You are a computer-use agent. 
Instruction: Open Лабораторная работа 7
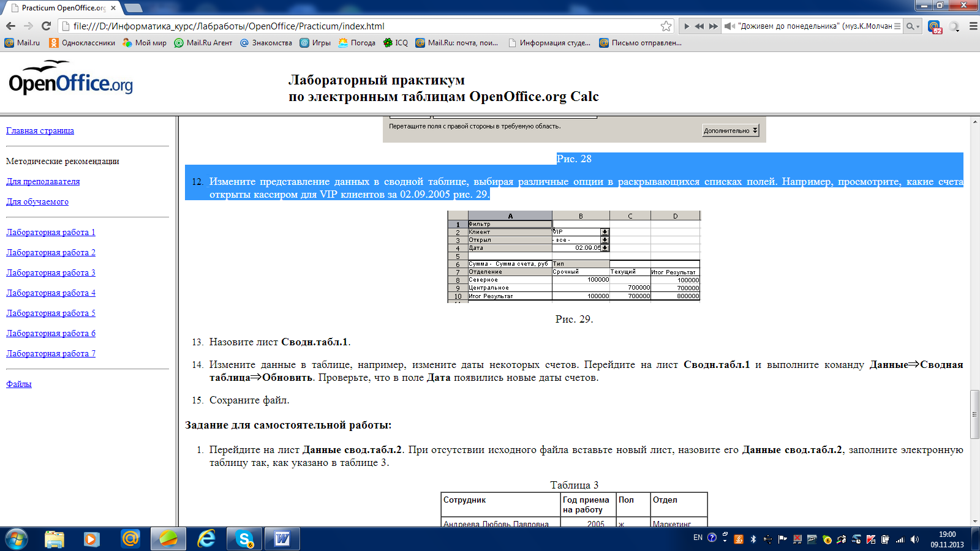tap(51, 353)
